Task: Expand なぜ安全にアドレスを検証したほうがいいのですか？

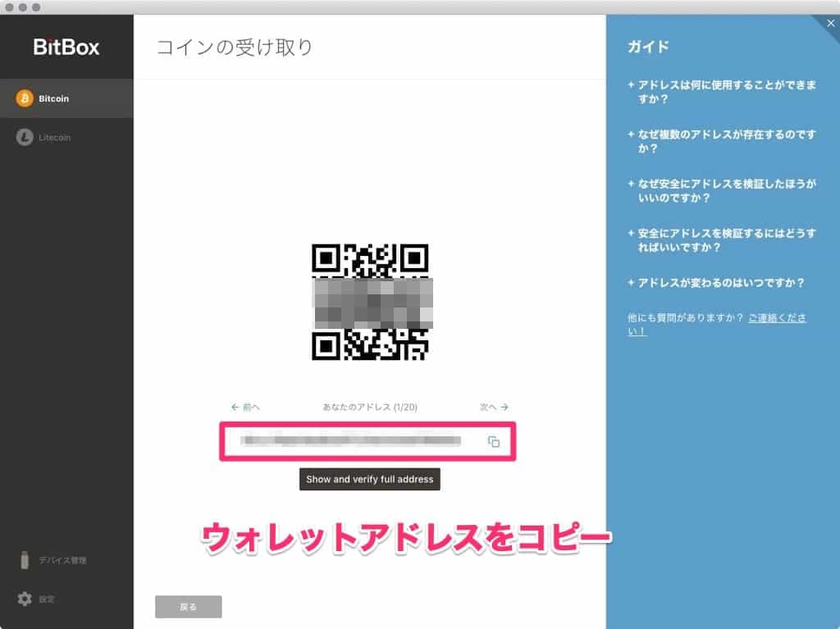Action: coord(722,191)
